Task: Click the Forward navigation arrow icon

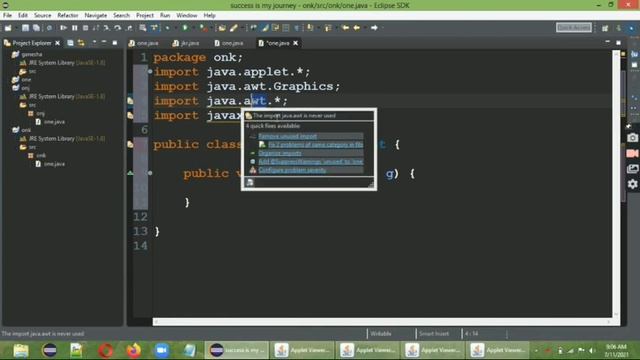Action: (x=374, y=28)
